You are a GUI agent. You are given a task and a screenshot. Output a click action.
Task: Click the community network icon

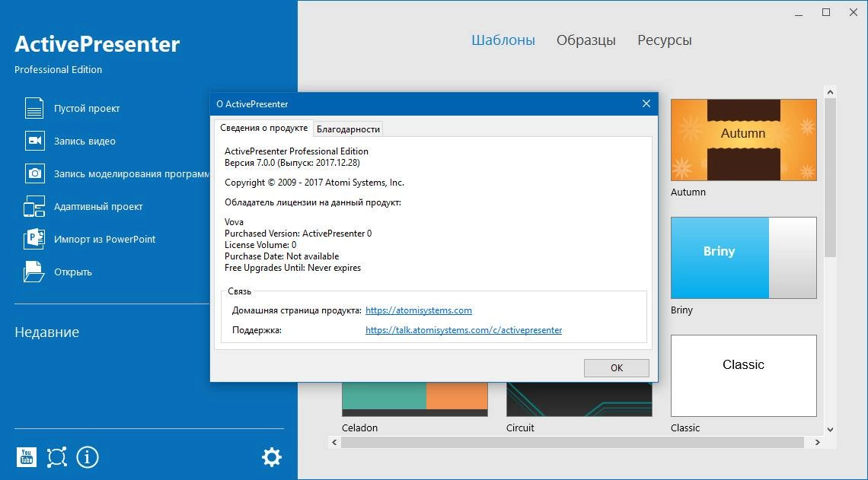pos(56,456)
